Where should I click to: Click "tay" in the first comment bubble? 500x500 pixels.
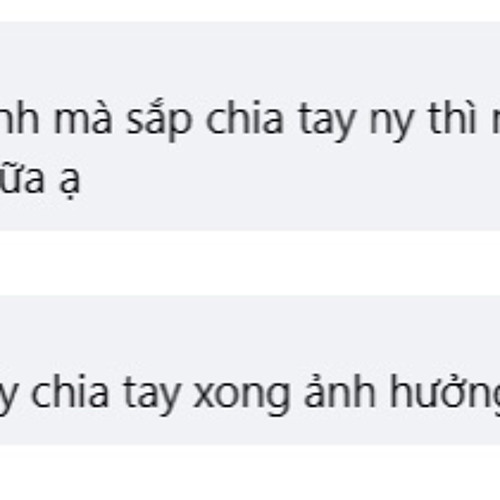tap(326, 121)
